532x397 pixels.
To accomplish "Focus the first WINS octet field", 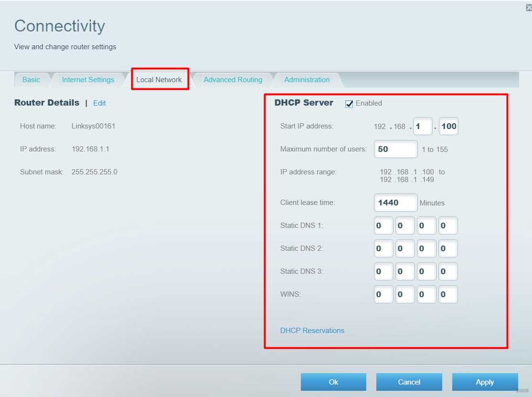I will point(383,294).
